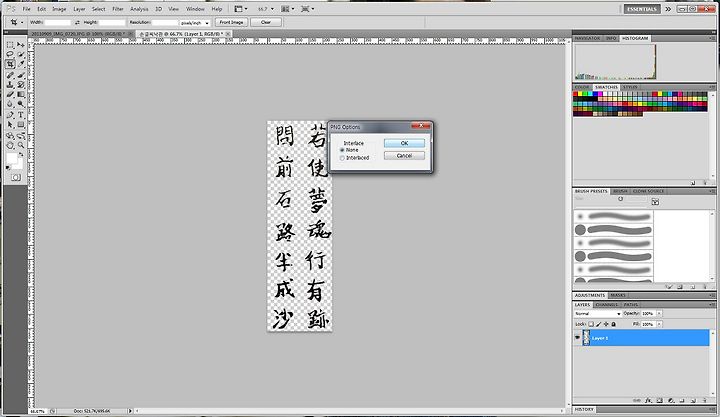720x417 pixels.
Task: Hide Layer 1 with eye icon
Action: tap(578, 338)
